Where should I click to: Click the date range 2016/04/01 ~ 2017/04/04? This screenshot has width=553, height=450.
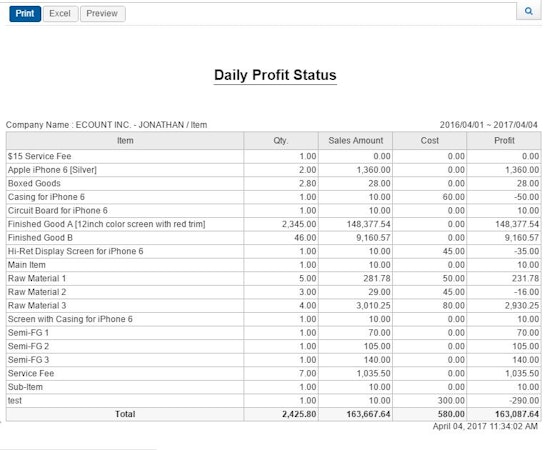tap(488, 125)
